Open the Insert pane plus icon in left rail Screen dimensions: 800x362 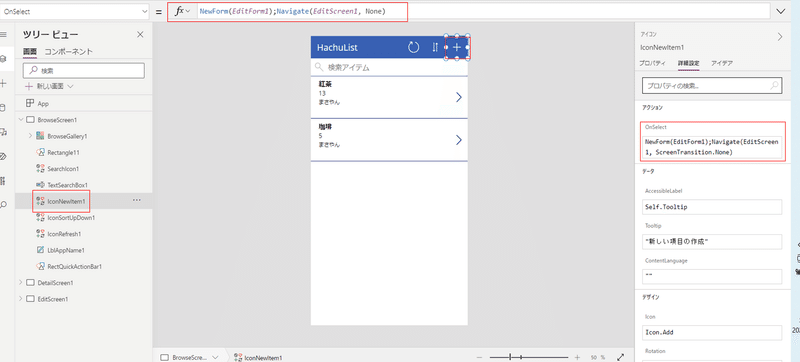tap(3, 83)
